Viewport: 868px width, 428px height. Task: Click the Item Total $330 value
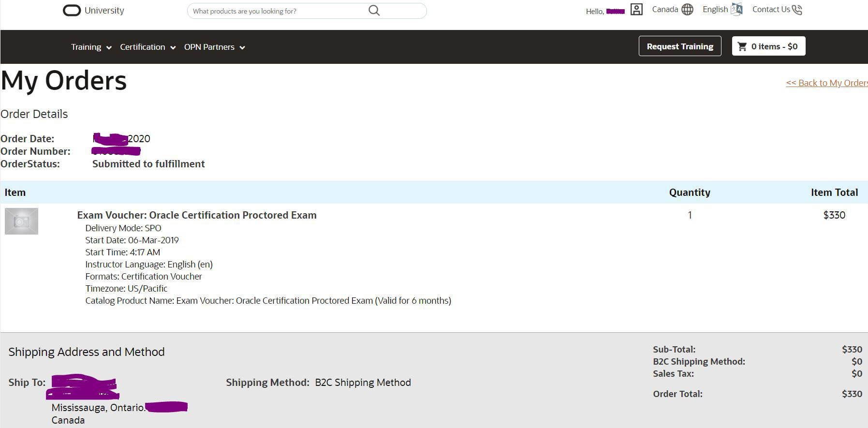click(x=834, y=215)
